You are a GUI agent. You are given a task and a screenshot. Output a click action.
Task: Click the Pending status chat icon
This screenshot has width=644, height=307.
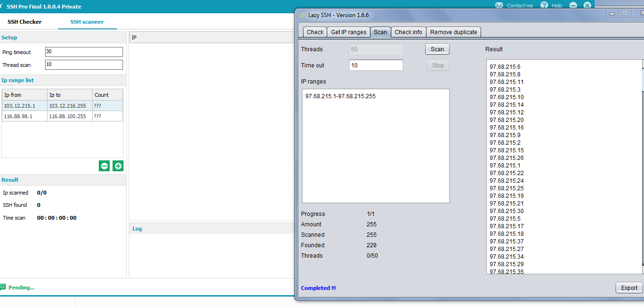(x=3, y=287)
